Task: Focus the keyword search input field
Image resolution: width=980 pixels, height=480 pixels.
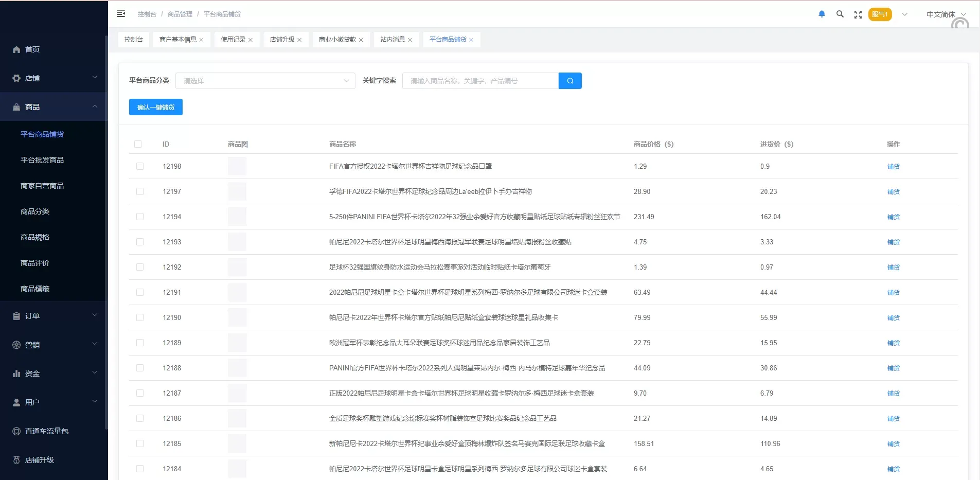Action: coord(480,81)
